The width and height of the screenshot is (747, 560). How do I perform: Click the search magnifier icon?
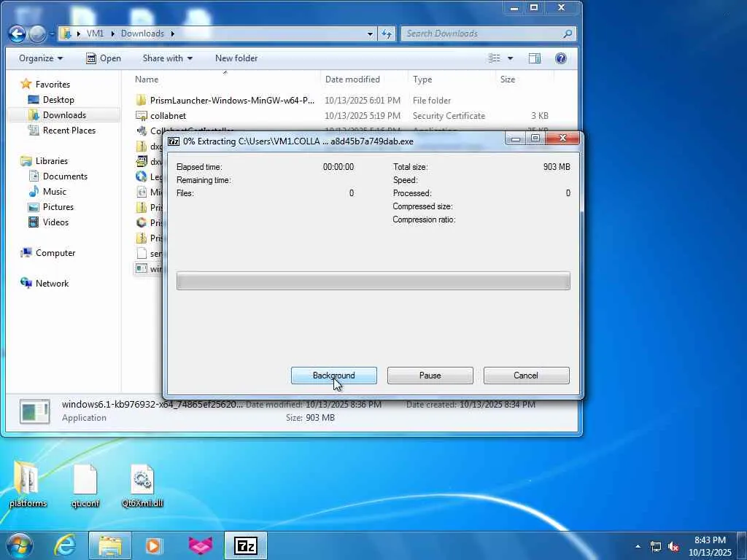tap(567, 34)
